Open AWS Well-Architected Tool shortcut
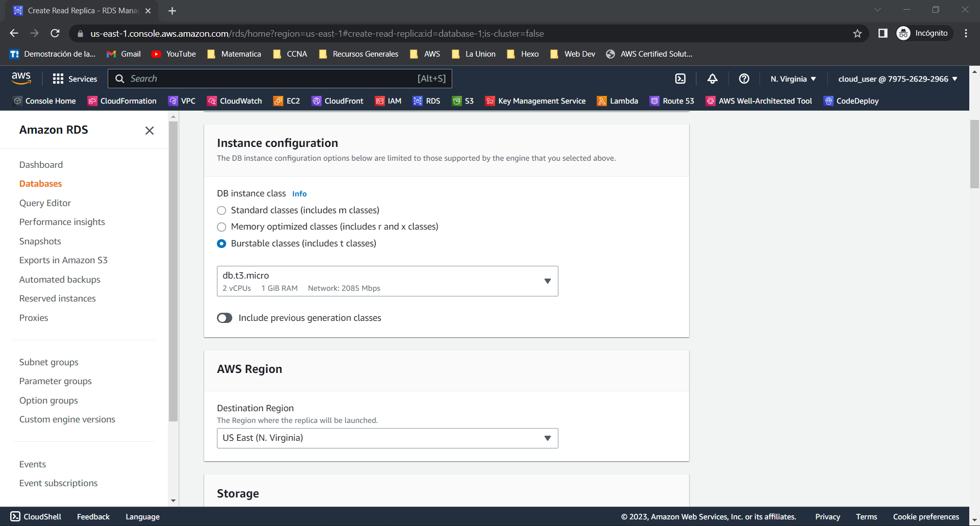Image resolution: width=980 pixels, height=526 pixels. pyautogui.click(x=758, y=101)
